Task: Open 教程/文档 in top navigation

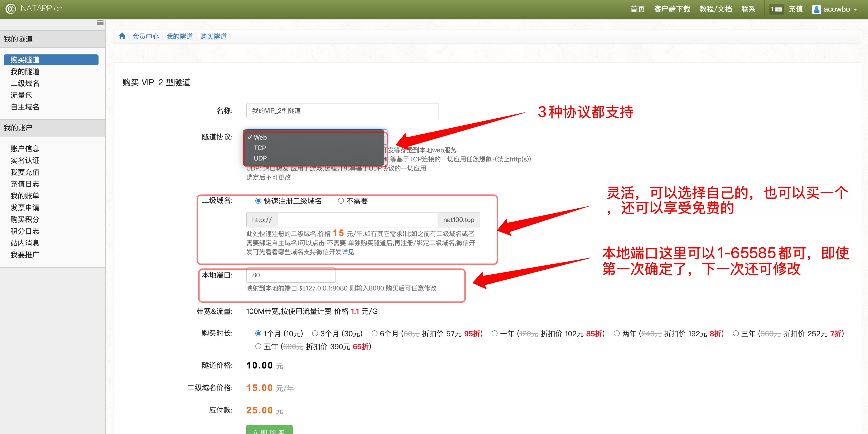Action: [715, 9]
